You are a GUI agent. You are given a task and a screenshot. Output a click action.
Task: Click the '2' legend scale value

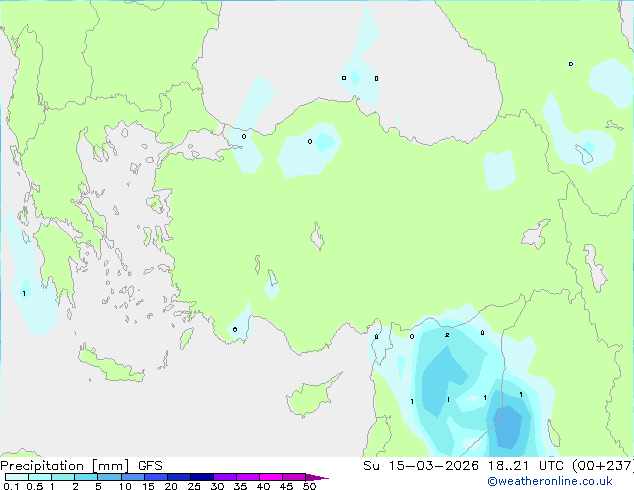pyautogui.click(x=75, y=486)
